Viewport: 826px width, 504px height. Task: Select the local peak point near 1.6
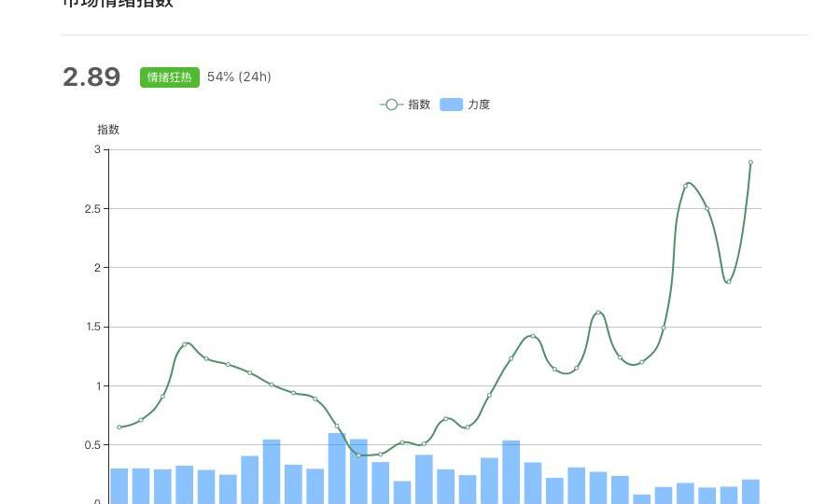pyautogui.click(x=598, y=313)
